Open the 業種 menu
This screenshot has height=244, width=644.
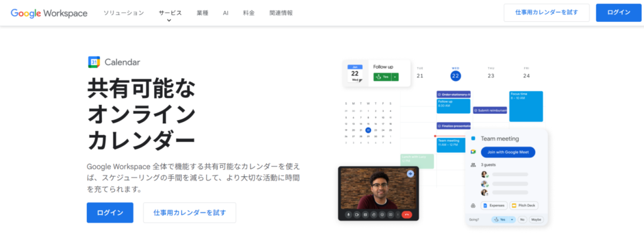click(x=203, y=13)
